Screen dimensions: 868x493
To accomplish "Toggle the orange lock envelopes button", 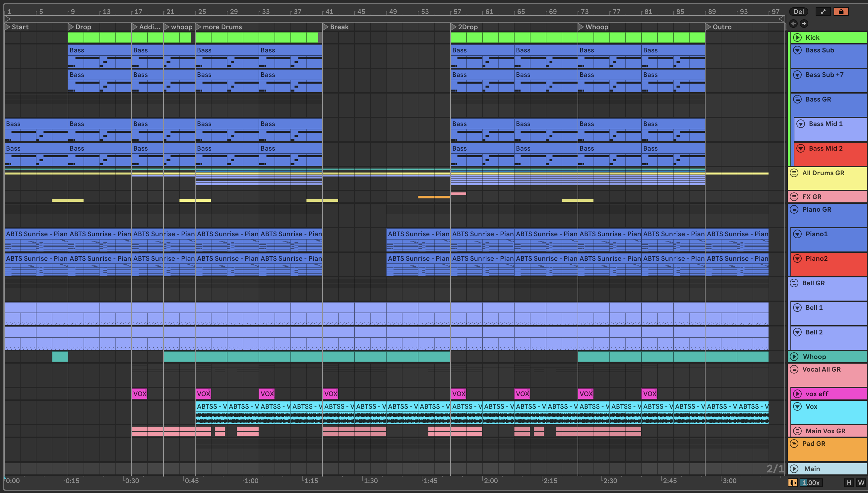I will (841, 12).
